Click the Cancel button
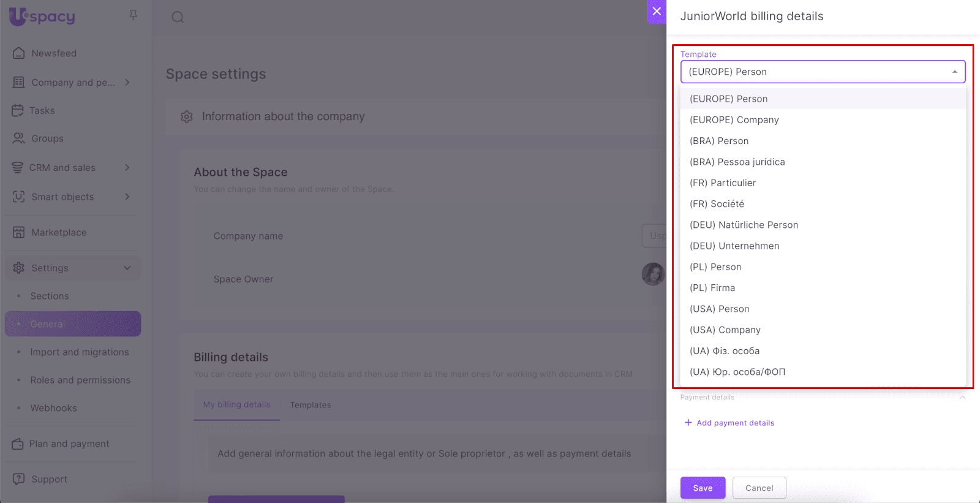The width and height of the screenshot is (980, 503). (x=759, y=488)
